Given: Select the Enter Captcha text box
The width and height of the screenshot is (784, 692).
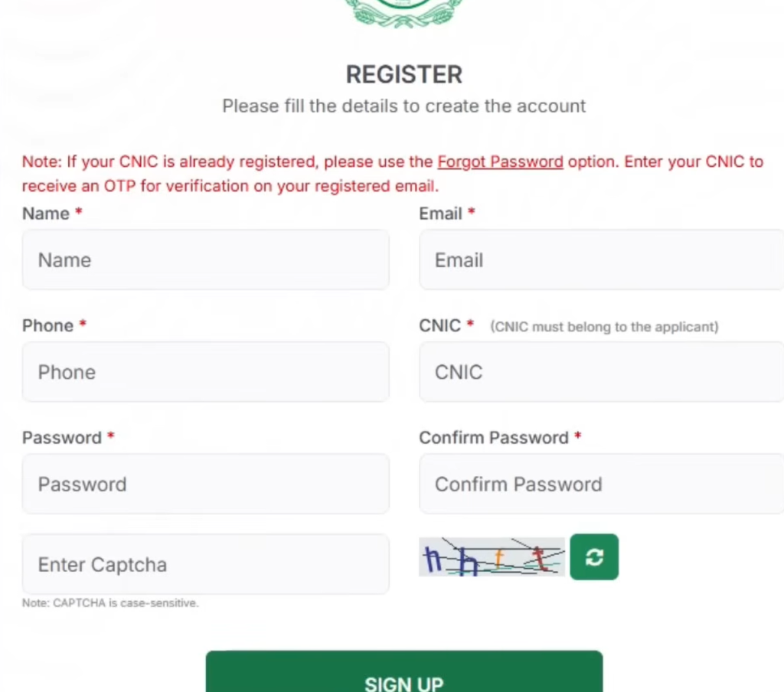Looking at the screenshot, I should [x=205, y=565].
